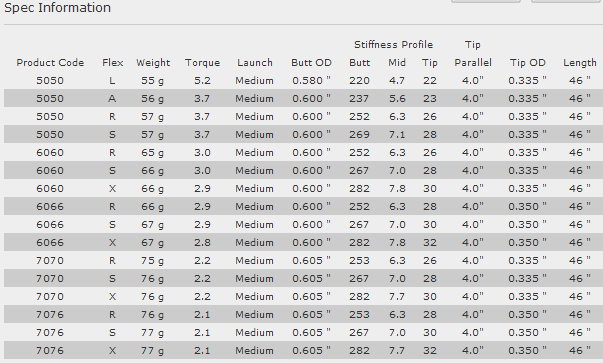Viewport: 603px width, 363px height.
Task: Click torque "2.2" in the 7070 S row
Action: tap(202, 279)
